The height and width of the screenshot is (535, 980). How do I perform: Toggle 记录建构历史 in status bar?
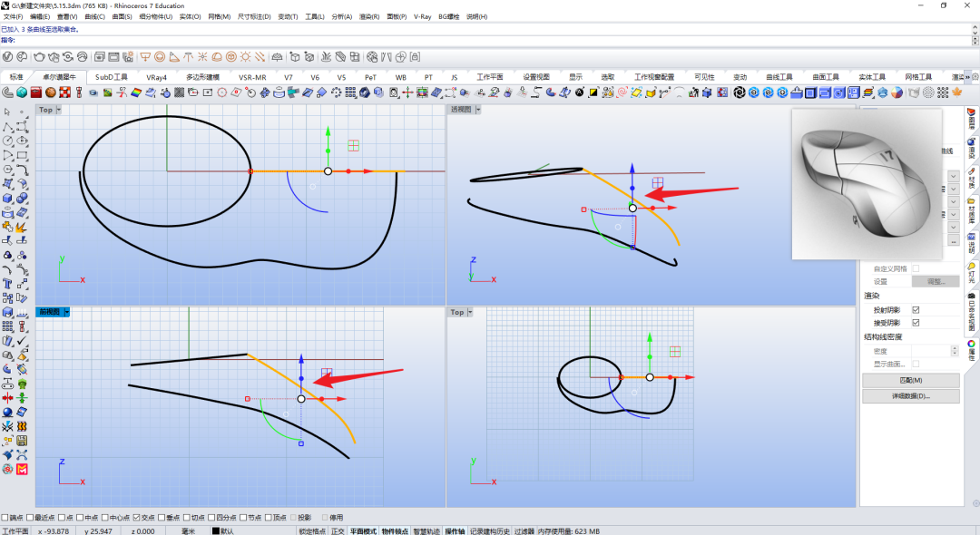coord(490,530)
